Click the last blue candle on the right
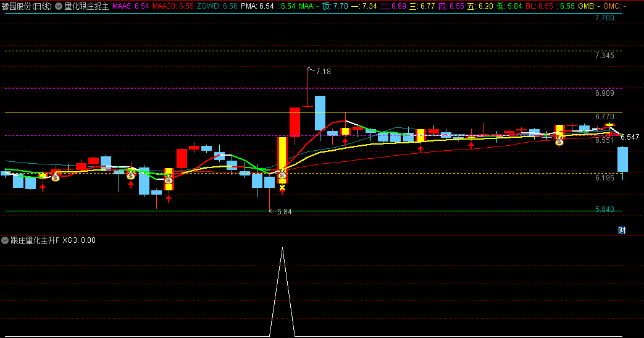 (622, 159)
